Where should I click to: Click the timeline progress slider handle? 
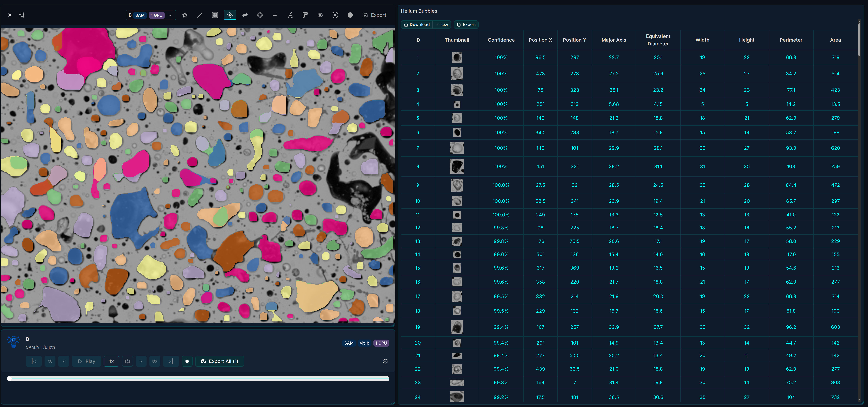(x=9, y=379)
